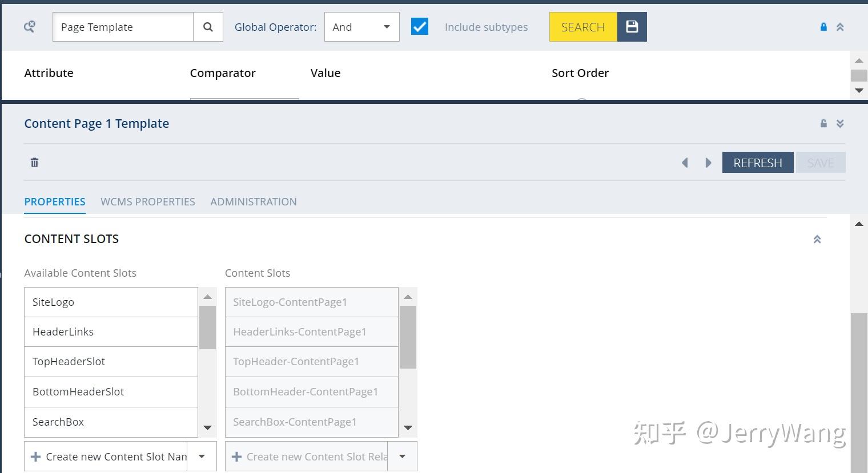Run the SEARCH button
The image size is (868, 473).
coord(582,26)
